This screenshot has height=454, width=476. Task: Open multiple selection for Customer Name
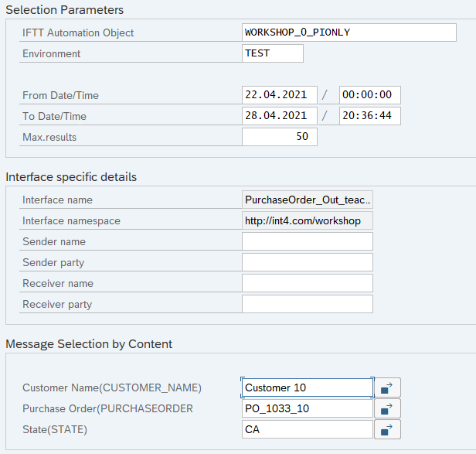387,387
